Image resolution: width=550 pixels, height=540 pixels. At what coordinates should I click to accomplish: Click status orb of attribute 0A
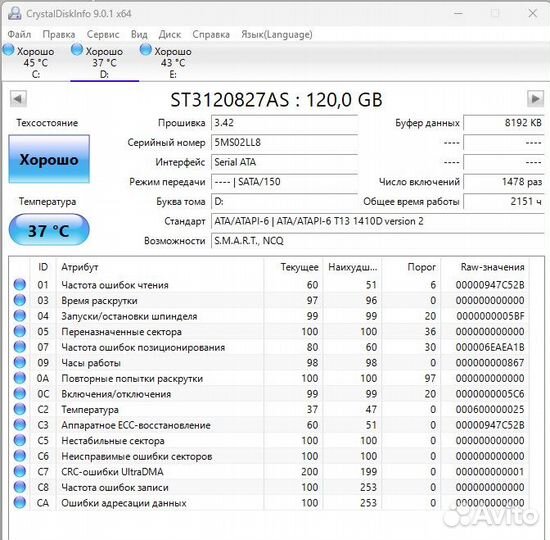pyautogui.click(x=20, y=378)
